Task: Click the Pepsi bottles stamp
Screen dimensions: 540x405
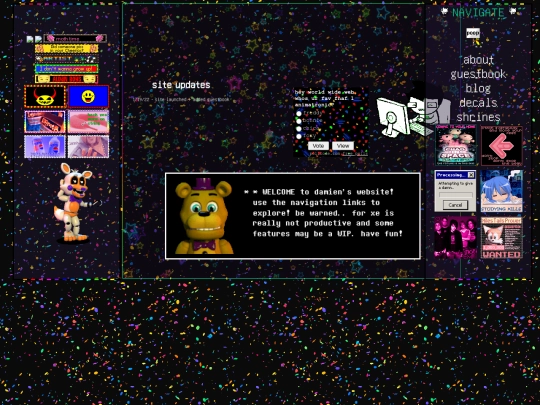Action: 45,146
